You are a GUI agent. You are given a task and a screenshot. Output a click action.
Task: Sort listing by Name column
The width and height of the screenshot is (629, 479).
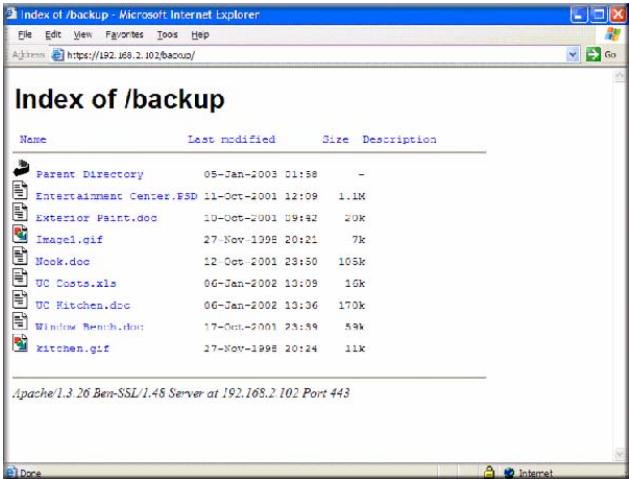(33, 140)
